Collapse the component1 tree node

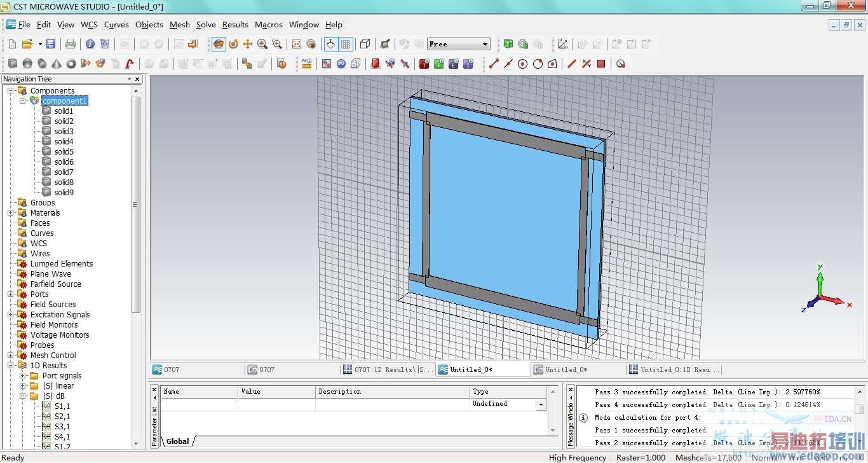click(23, 100)
